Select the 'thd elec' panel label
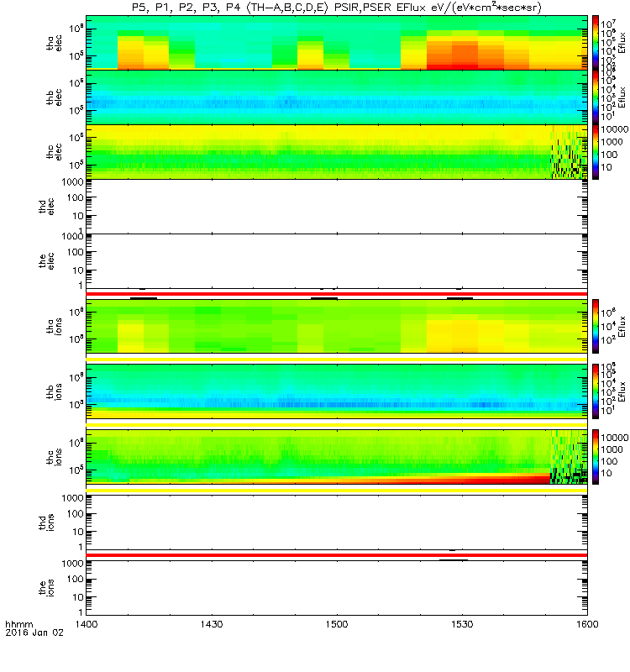Image resolution: width=630 pixels, height=672 pixels. pos(46,206)
